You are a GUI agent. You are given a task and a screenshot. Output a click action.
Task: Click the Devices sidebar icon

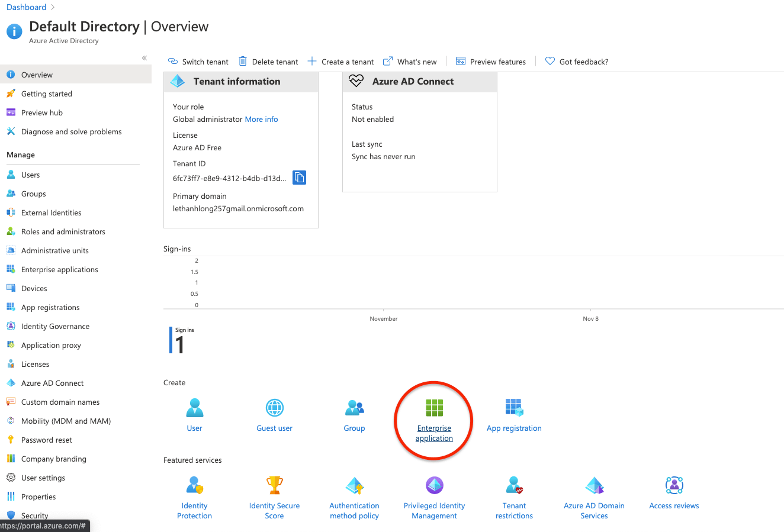[x=11, y=288]
